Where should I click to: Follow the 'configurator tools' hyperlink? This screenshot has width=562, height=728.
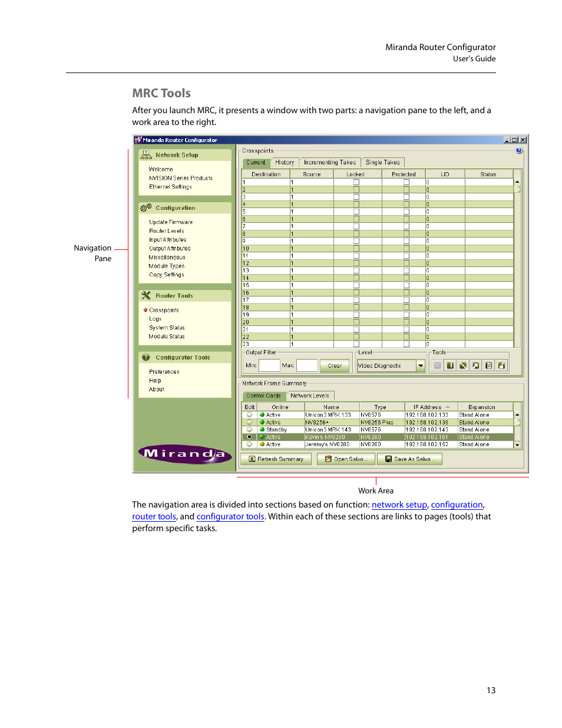tap(230, 517)
